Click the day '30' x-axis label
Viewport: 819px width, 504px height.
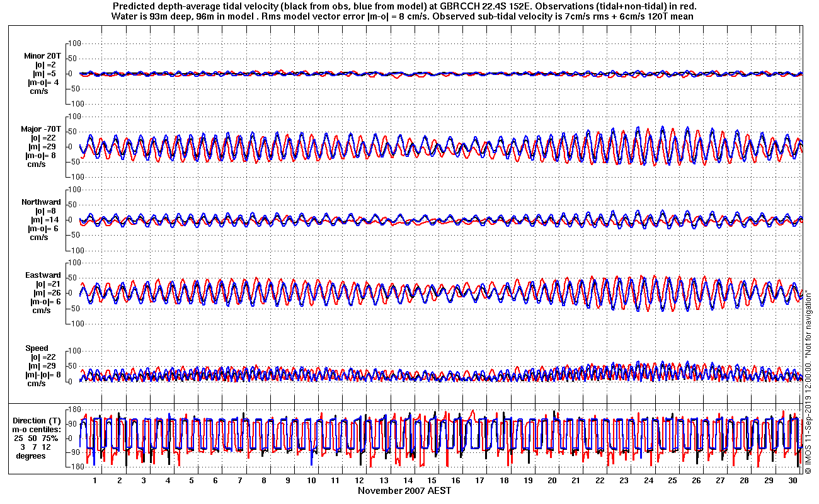click(793, 480)
